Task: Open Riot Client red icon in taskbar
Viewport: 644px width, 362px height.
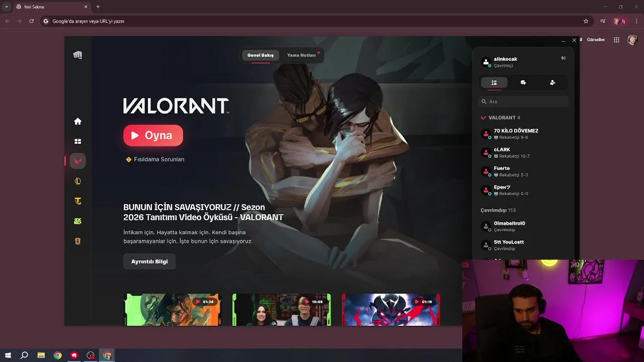Action: pyautogui.click(x=74, y=355)
